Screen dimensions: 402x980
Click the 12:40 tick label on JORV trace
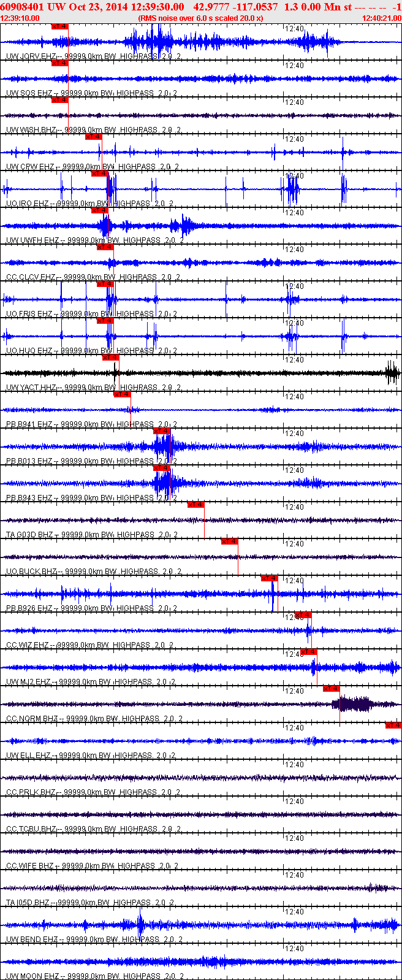click(x=295, y=28)
